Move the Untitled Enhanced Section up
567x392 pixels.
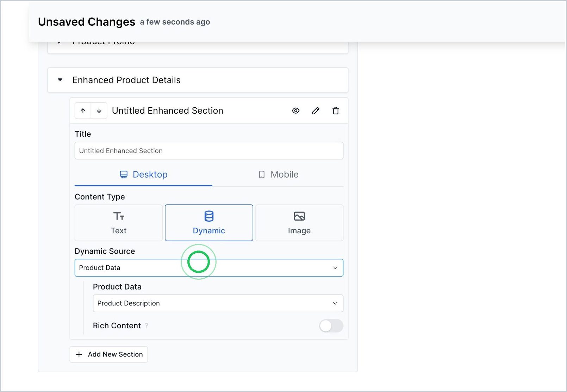tap(83, 111)
